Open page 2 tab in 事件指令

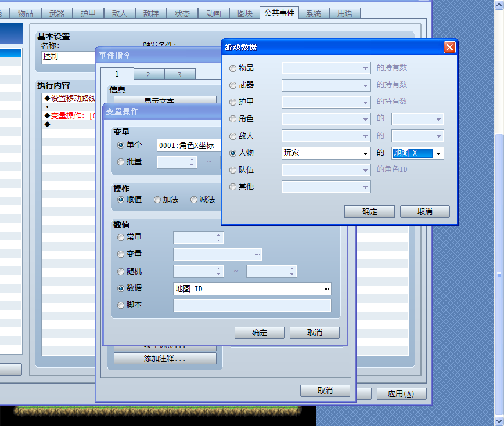point(149,74)
